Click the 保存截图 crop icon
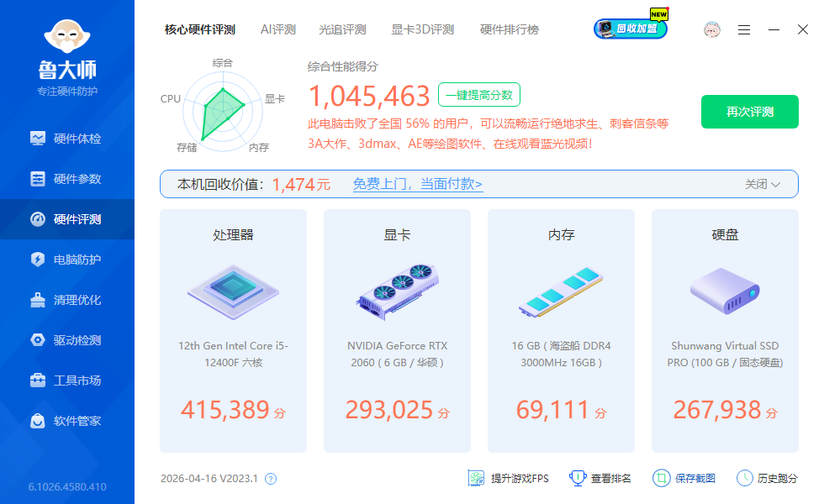Screen dimensions: 824x504 662,478
